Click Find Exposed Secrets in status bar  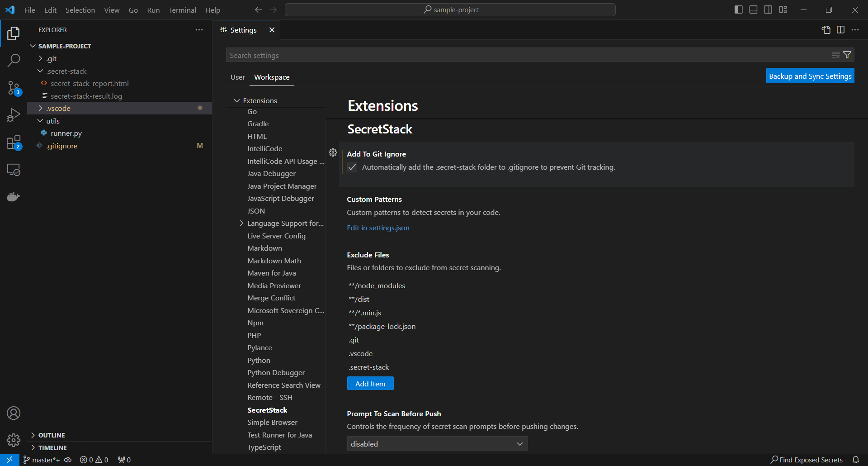tap(807, 460)
